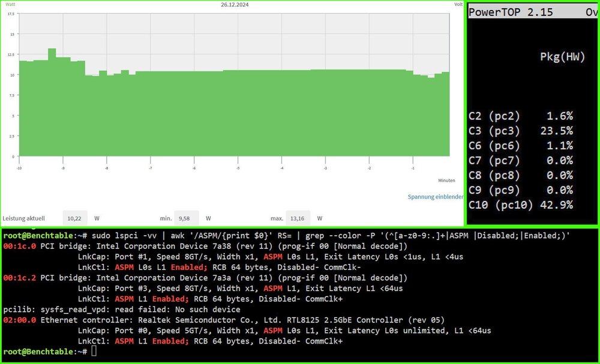600x364 pixels.
Task: Click the device ID 00:1c.0
Action: coord(20,246)
